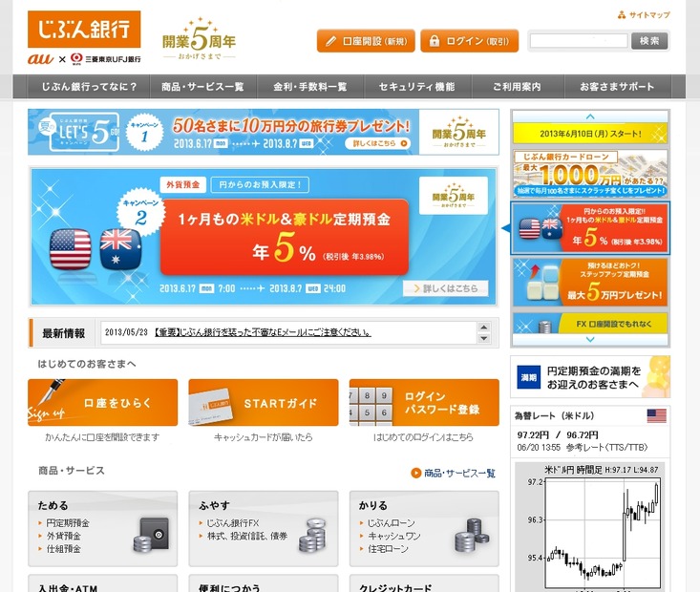Select the カードローン 1,000万円 thumbnail
The image size is (700, 592).
tap(590, 173)
